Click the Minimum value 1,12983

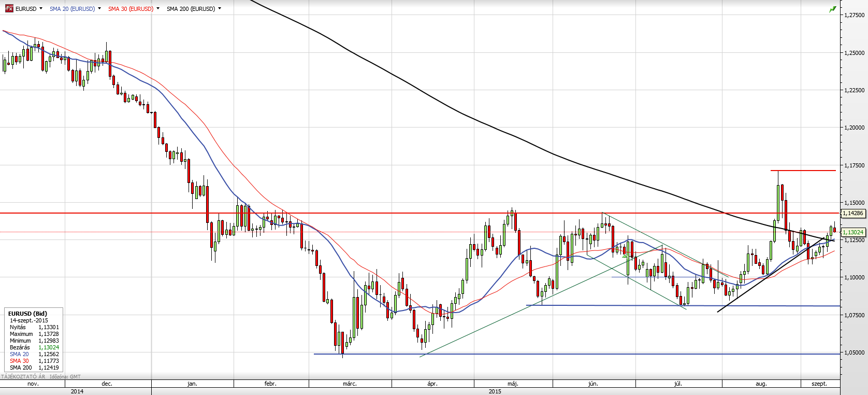click(49, 341)
